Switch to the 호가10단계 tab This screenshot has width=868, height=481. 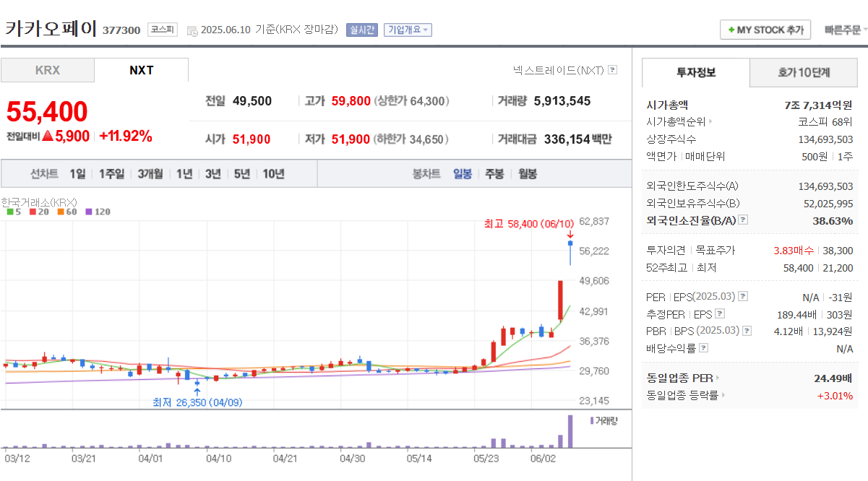[x=804, y=72]
